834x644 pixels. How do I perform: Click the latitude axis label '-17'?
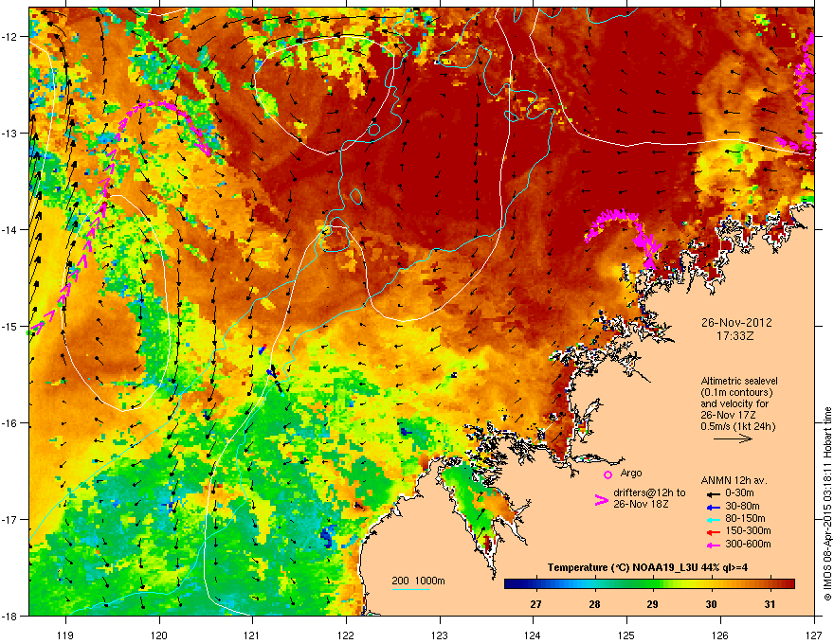pyautogui.click(x=9, y=519)
